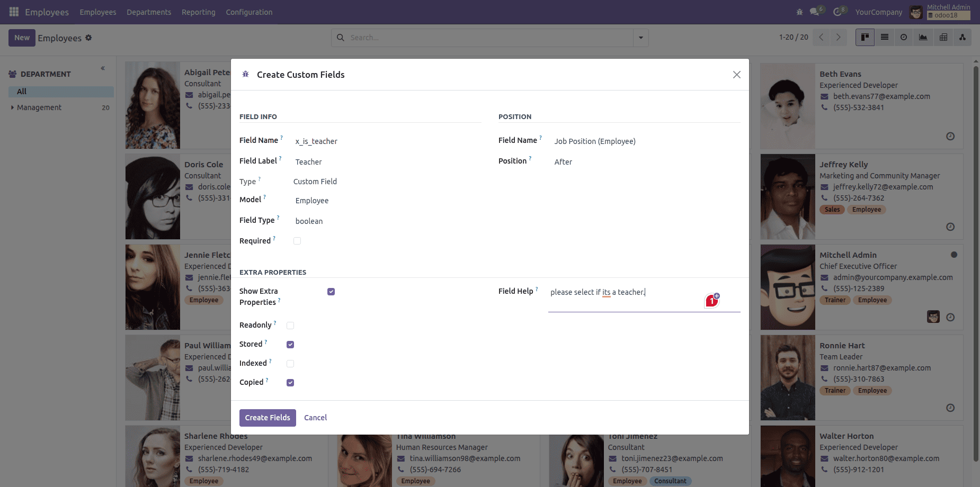Click the Create Fields button

click(x=268, y=418)
